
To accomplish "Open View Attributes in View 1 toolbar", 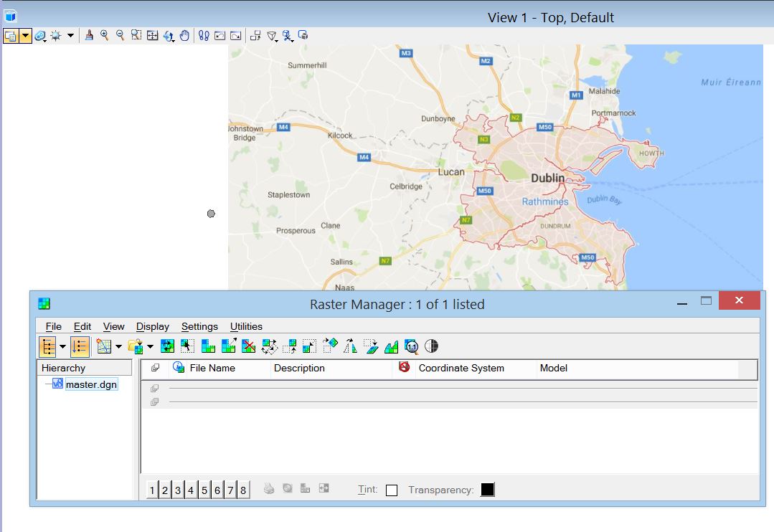I will point(10,36).
